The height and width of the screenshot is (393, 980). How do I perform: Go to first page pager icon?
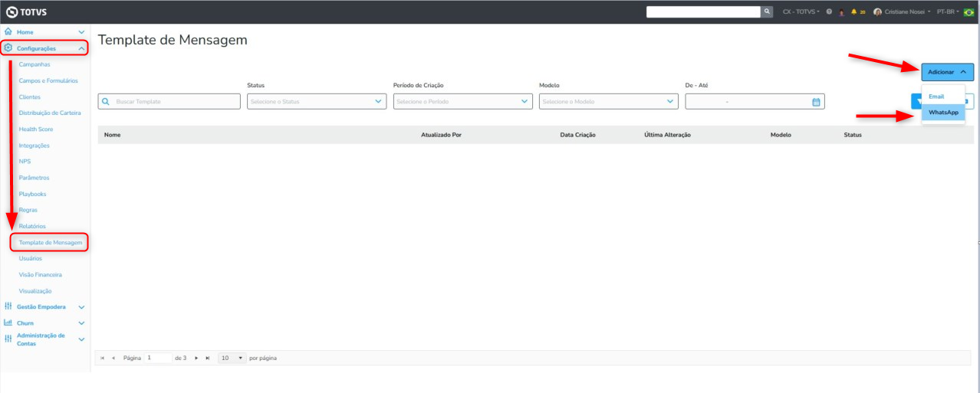pos(103,358)
